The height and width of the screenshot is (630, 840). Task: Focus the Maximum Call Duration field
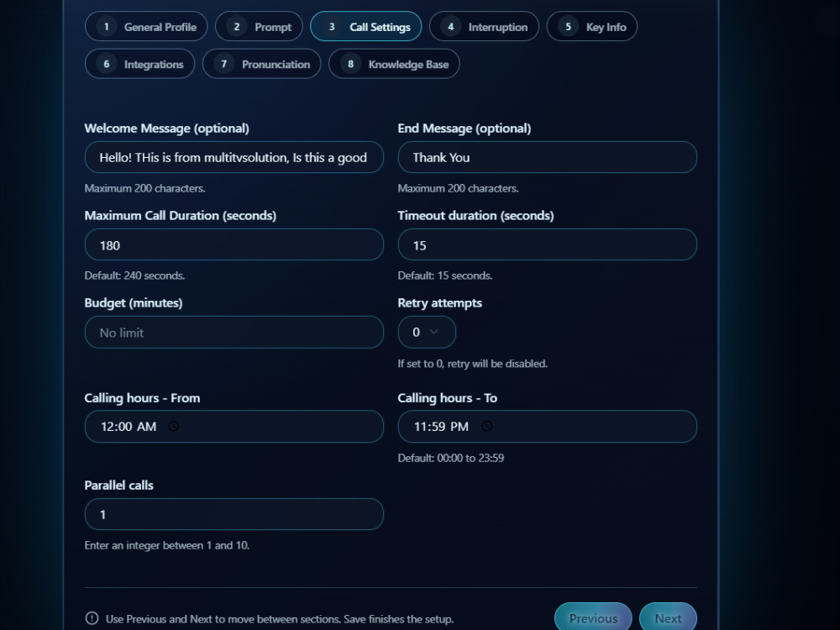click(234, 244)
